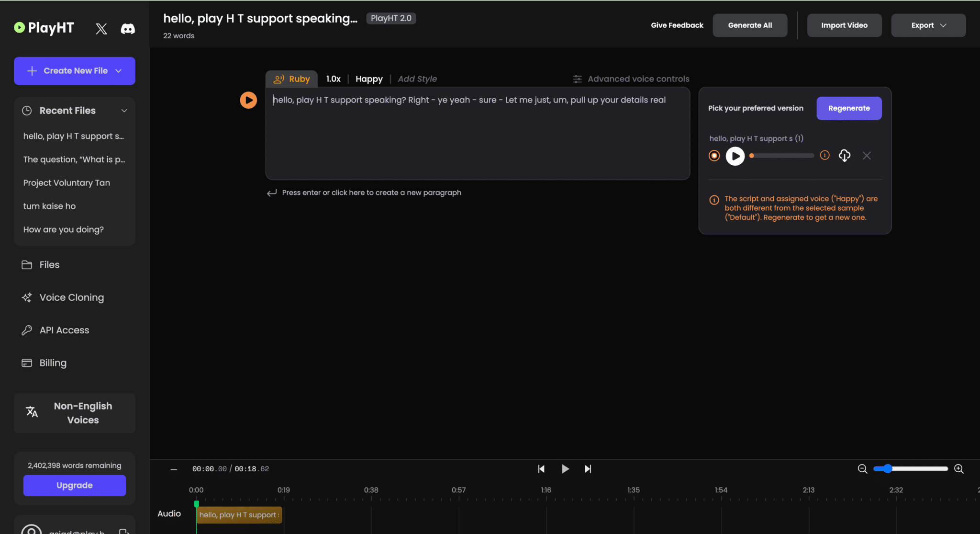Click the Regenerate button
The height and width of the screenshot is (534, 980).
(x=849, y=108)
